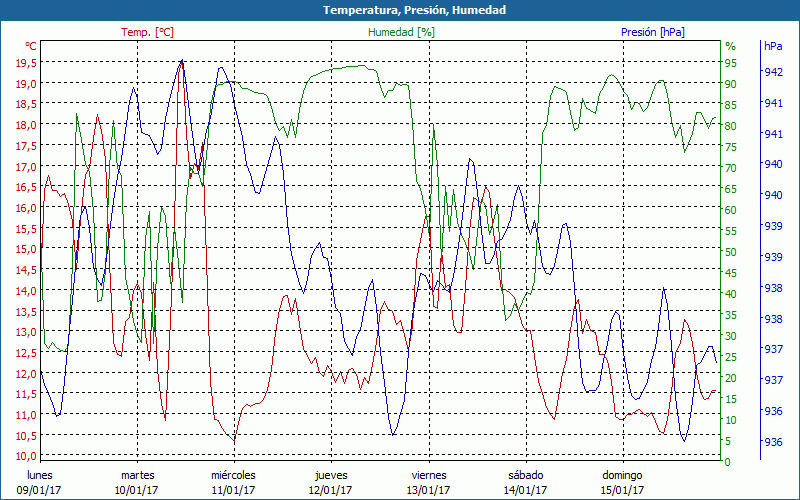Select the martes 10/01/17 date label

[137, 482]
